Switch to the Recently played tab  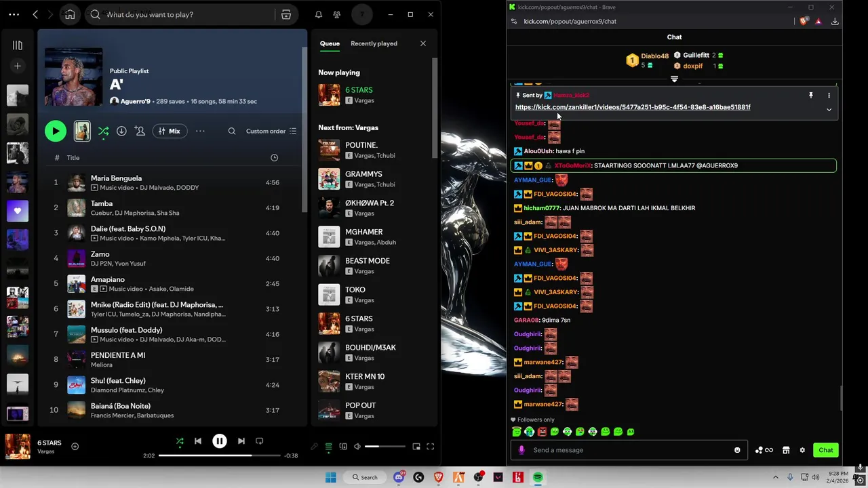pyautogui.click(x=374, y=43)
